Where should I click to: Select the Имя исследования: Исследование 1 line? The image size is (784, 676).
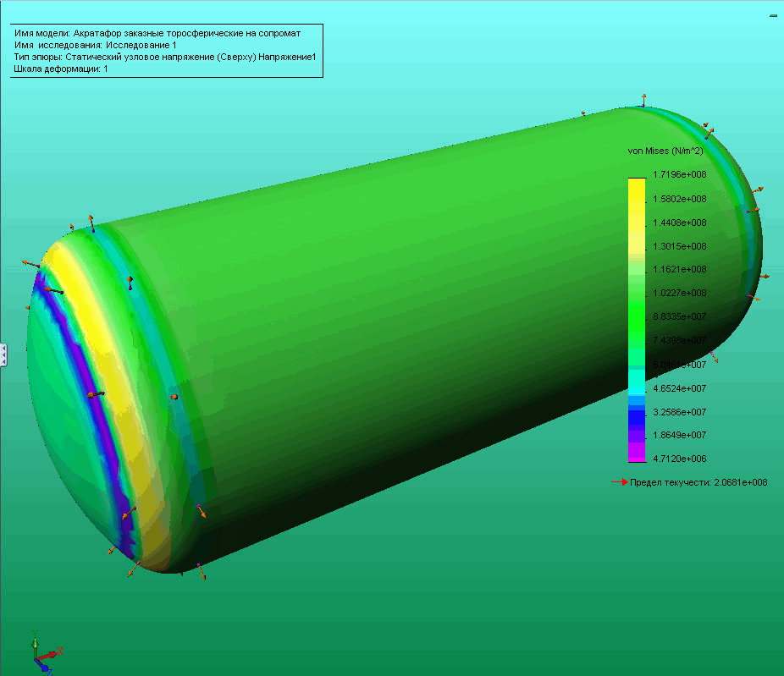(95, 45)
